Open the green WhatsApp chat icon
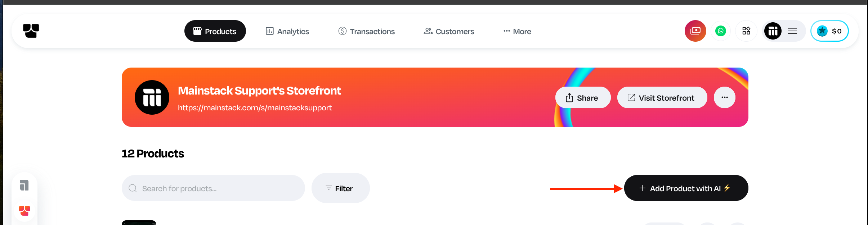The image size is (868, 225). coord(721,31)
